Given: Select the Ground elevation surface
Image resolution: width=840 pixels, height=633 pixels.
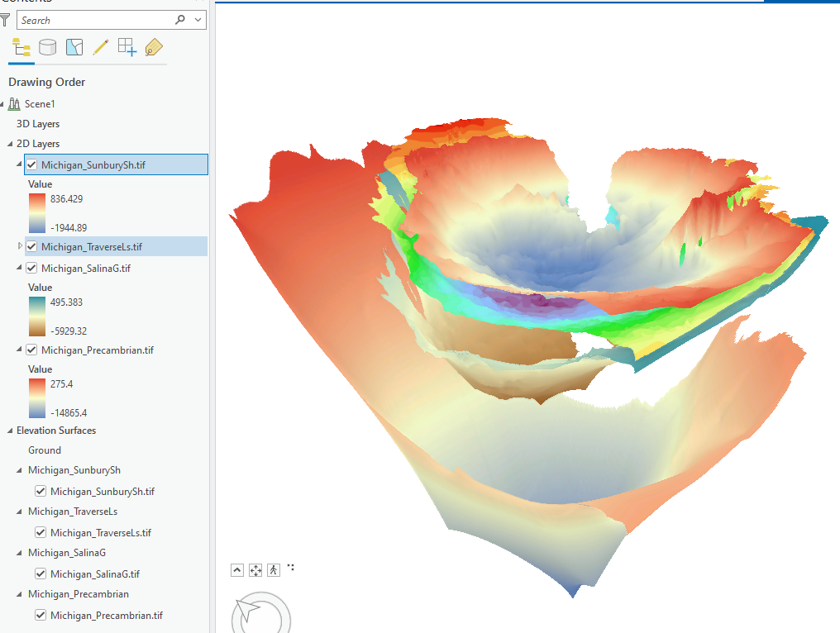Looking at the screenshot, I should (x=45, y=450).
